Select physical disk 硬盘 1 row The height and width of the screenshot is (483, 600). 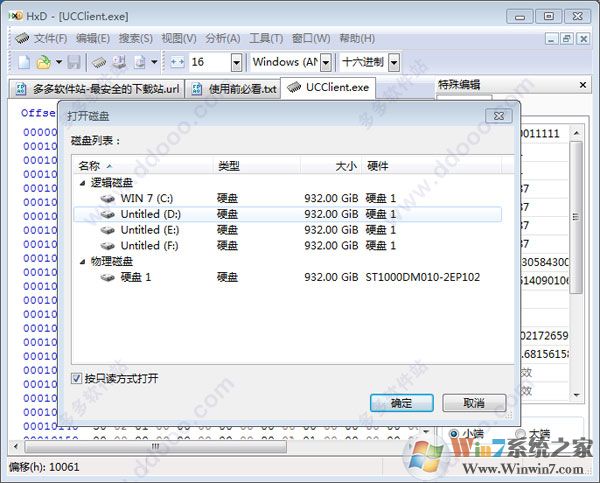[x=287, y=277]
